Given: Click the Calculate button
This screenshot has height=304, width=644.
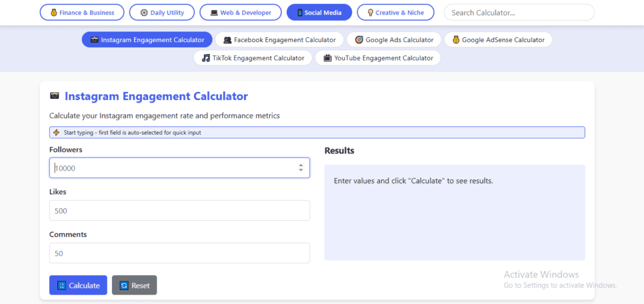Looking at the screenshot, I should [x=78, y=285].
